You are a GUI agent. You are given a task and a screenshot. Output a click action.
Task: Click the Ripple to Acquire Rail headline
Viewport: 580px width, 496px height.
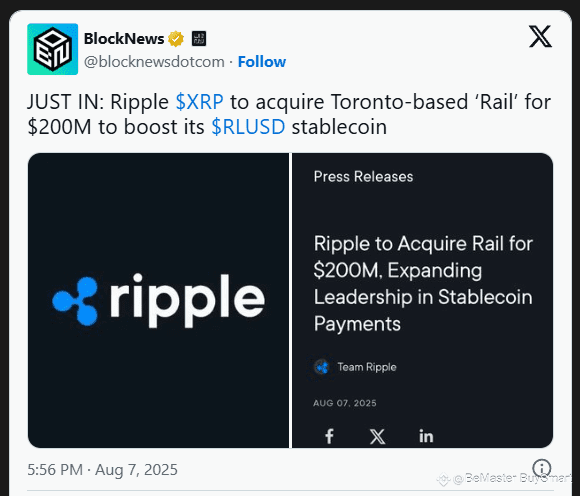coord(423,284)
